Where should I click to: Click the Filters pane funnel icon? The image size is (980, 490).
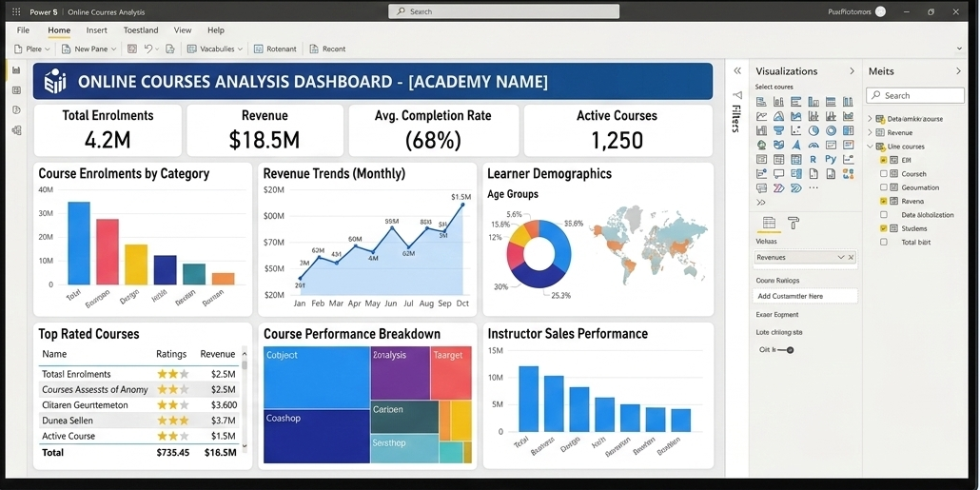[736, 95]
